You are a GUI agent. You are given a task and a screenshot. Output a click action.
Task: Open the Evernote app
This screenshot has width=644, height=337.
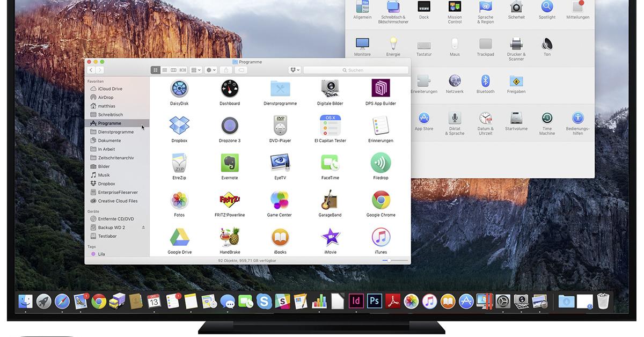pos(230,163)
